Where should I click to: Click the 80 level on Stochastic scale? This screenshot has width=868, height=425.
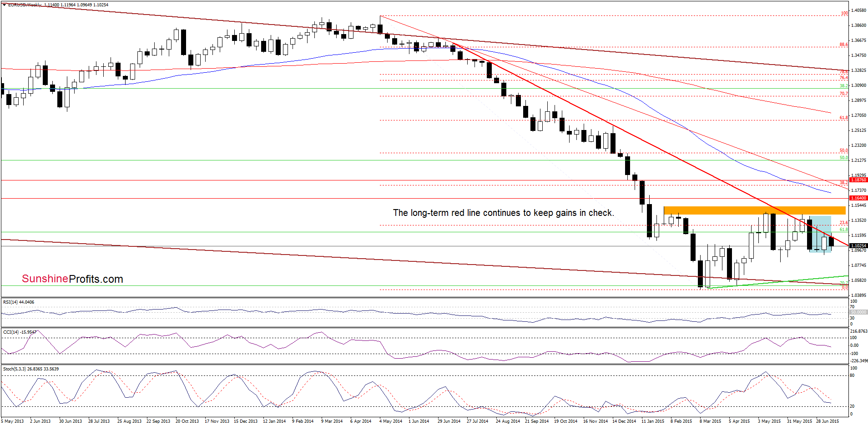coord(853,375)
